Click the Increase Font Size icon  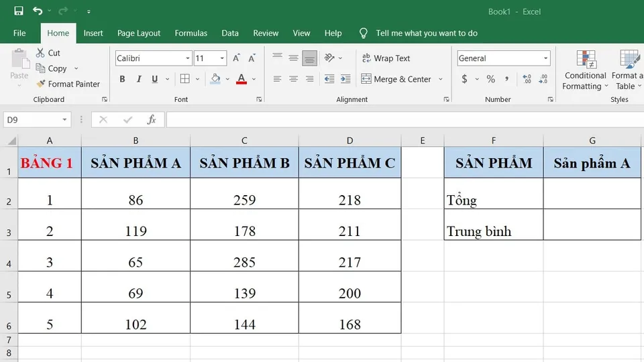237,58
